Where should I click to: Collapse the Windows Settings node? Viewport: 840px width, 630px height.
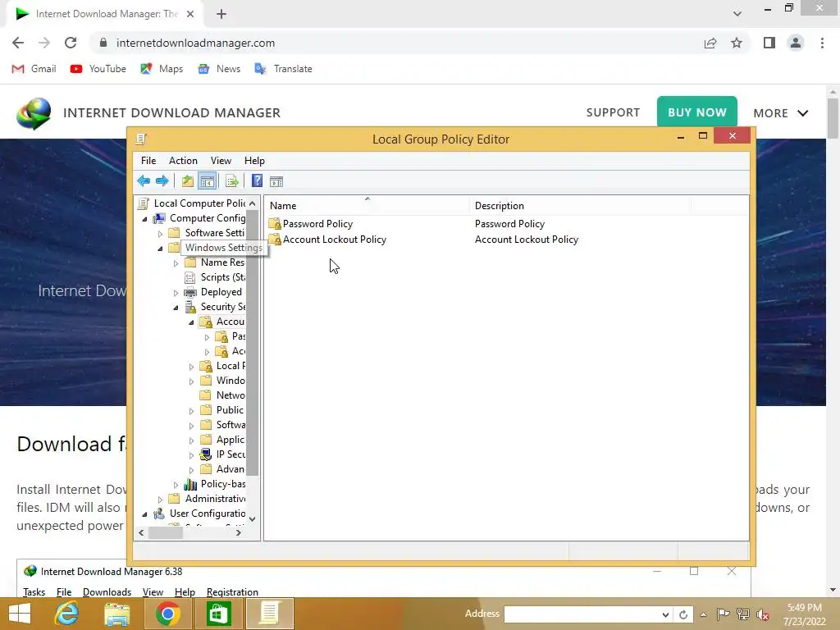coord(160,249)
